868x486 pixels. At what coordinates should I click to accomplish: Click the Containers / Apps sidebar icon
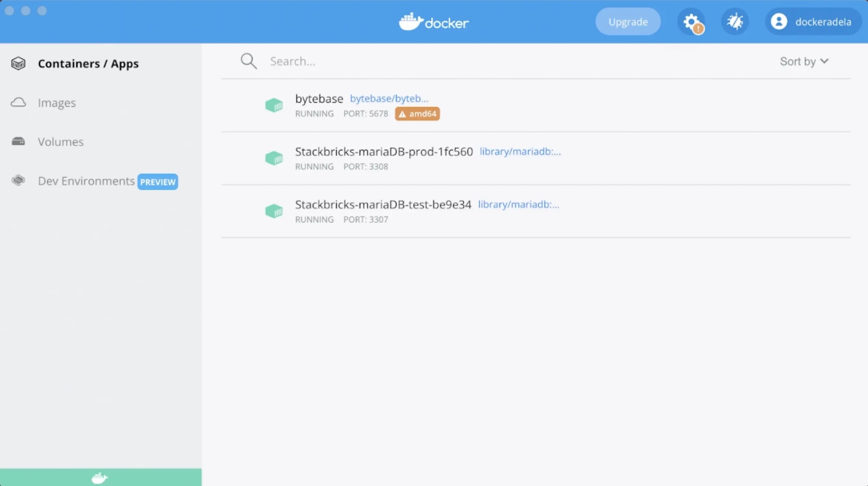[19, 64]
